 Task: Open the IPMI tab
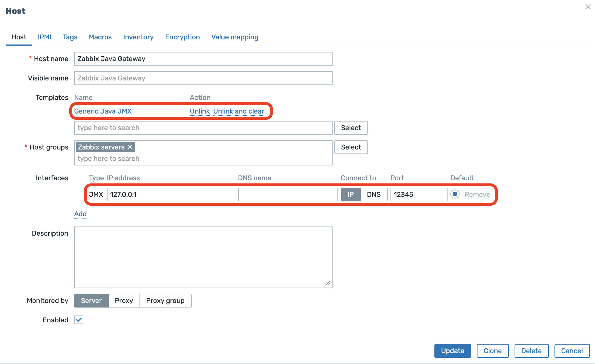coord(44,37)
